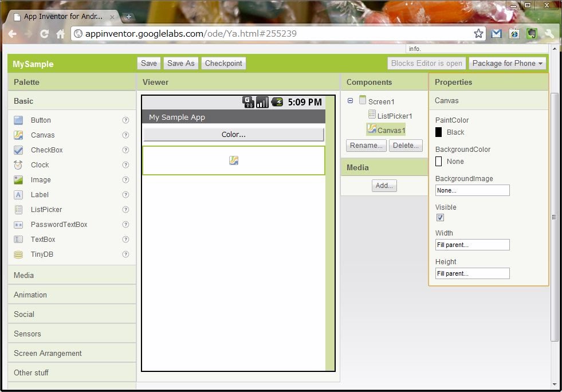562x392 pixels.
Task: Collapse the Screen1 tree node
Action: [x=351, y=101]
